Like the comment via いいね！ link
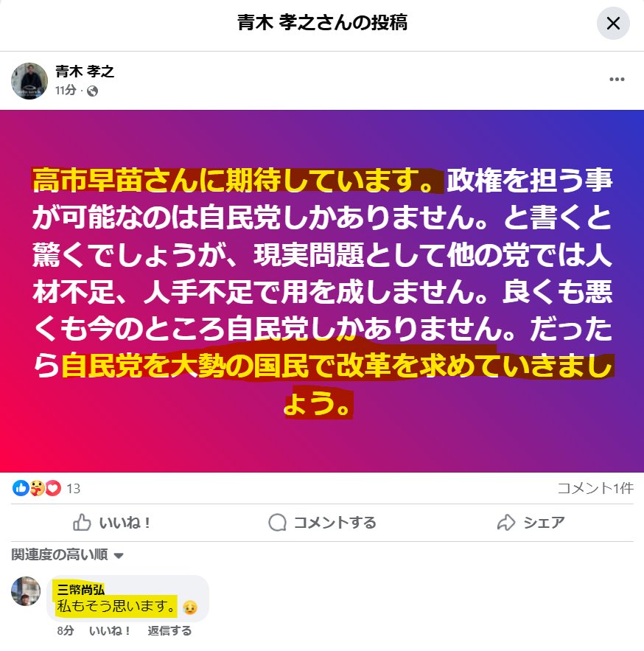Image resolution: width=644 pixels, height=651 pixels. (x=110, y=631)
